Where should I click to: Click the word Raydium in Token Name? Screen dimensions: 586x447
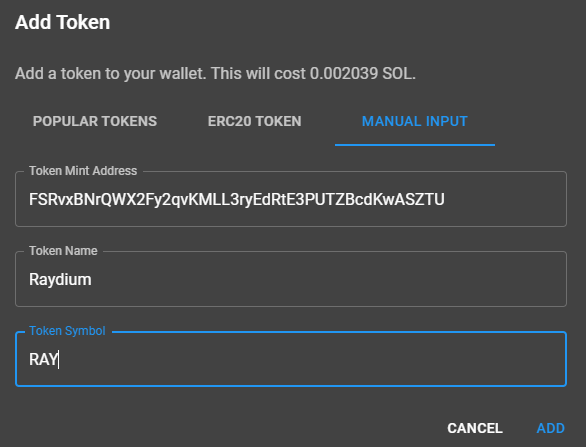pos(60,280)
